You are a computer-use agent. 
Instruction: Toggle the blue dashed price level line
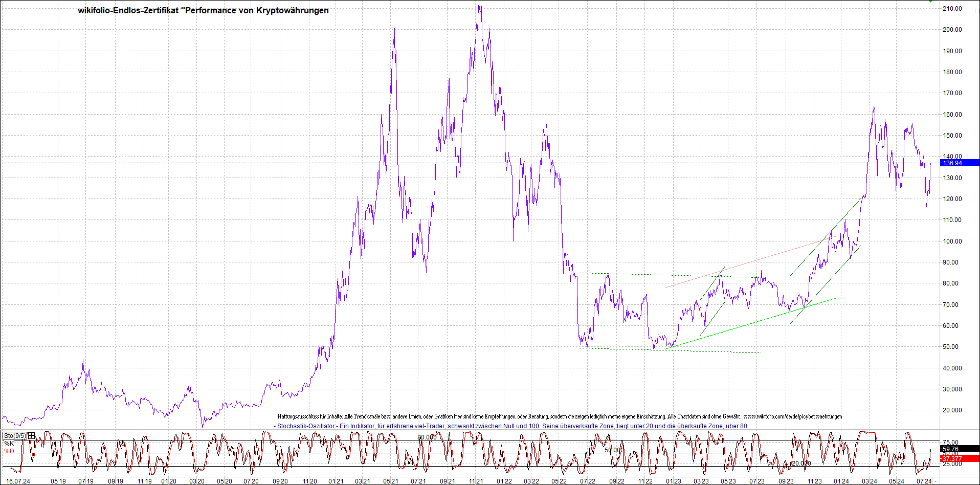pyautogui.click(x=307, y=163)
